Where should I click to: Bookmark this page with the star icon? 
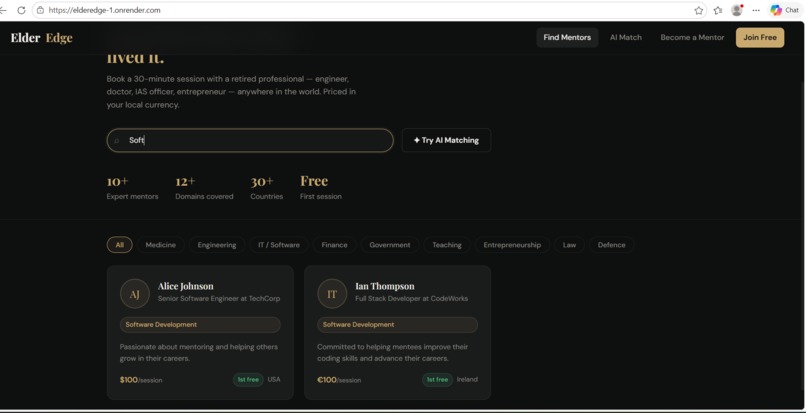(x=699, y=10)
